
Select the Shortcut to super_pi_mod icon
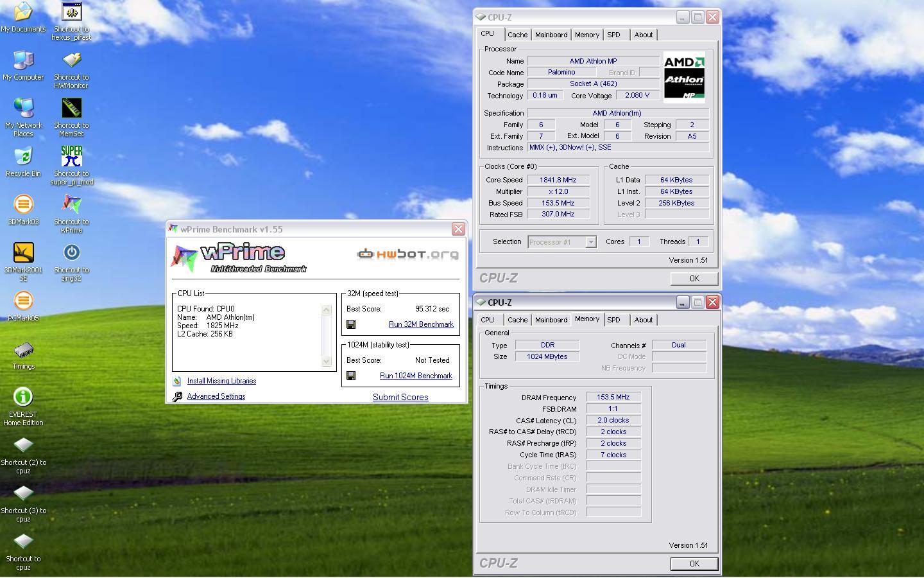tap(71, 156)
